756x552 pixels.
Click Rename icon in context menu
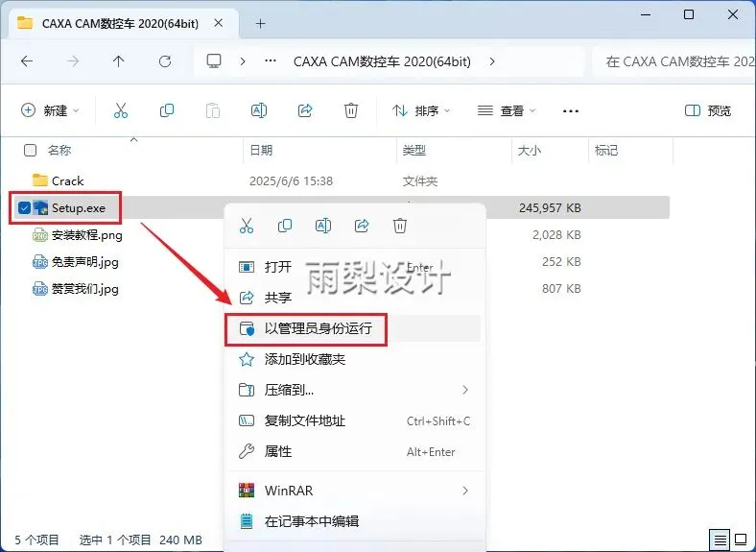323,226
